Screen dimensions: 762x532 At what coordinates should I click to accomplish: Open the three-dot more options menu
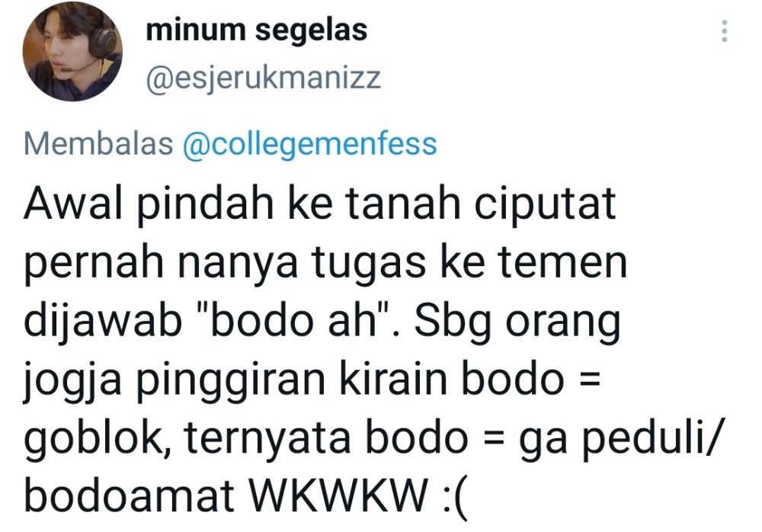724,30
